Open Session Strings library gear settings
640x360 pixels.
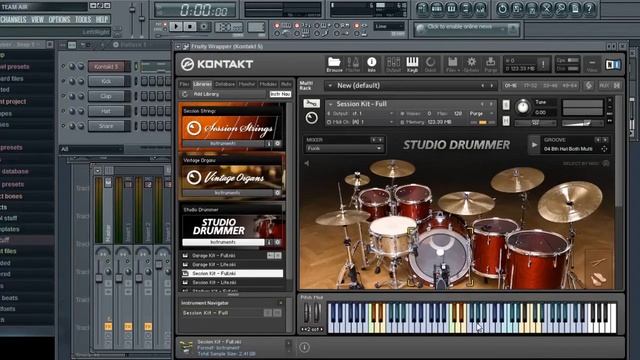[277, 144]
